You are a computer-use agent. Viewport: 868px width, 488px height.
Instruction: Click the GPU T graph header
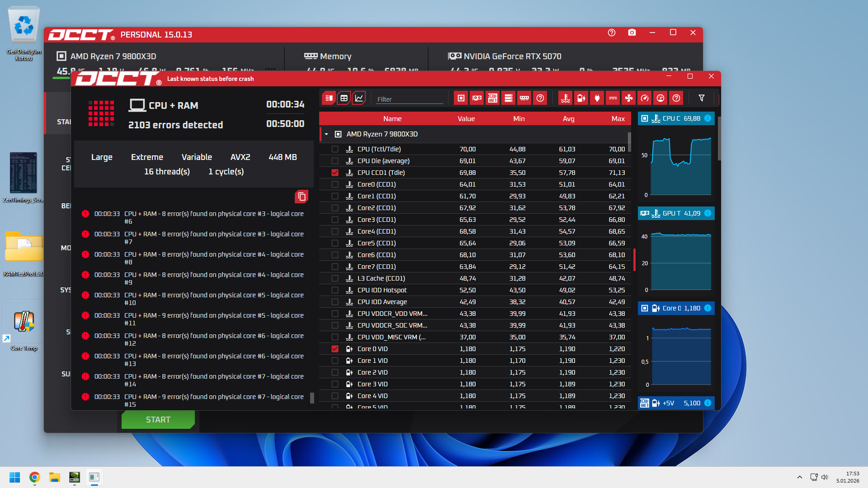tap(676, 213)
